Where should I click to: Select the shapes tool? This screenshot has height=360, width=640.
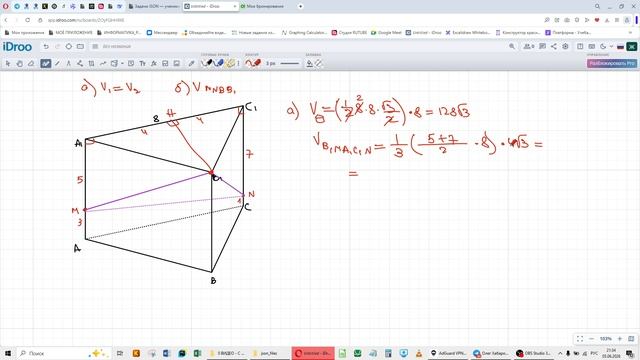114,63
